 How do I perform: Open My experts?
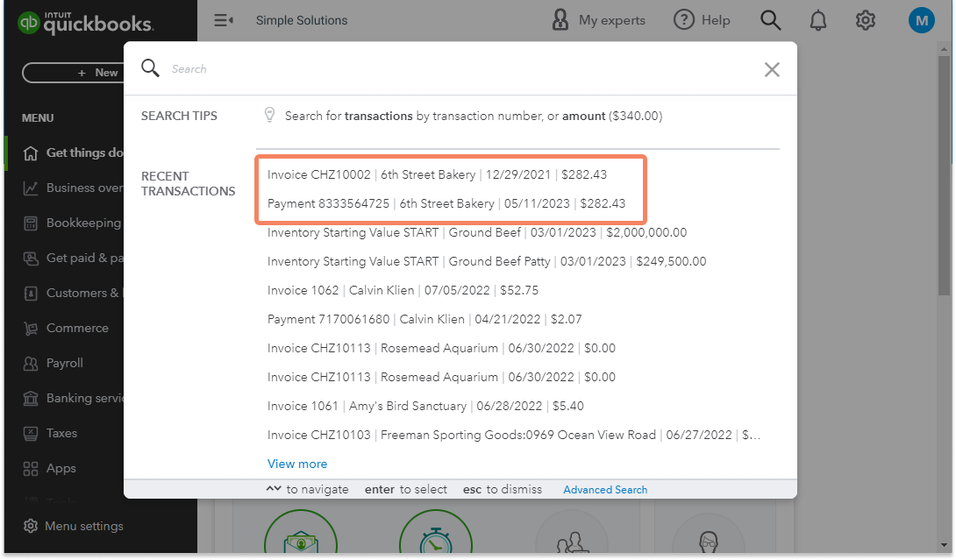pos(598,20)
